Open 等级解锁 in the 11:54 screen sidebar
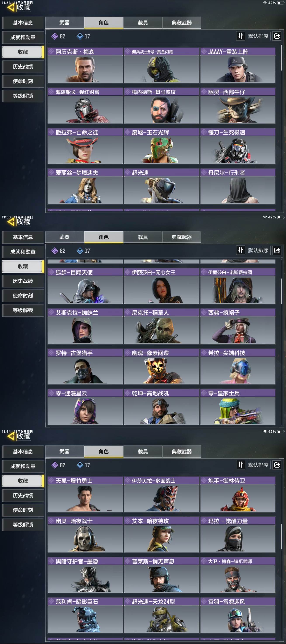Screen dimensions: 286x644 (x=23, y=525)
